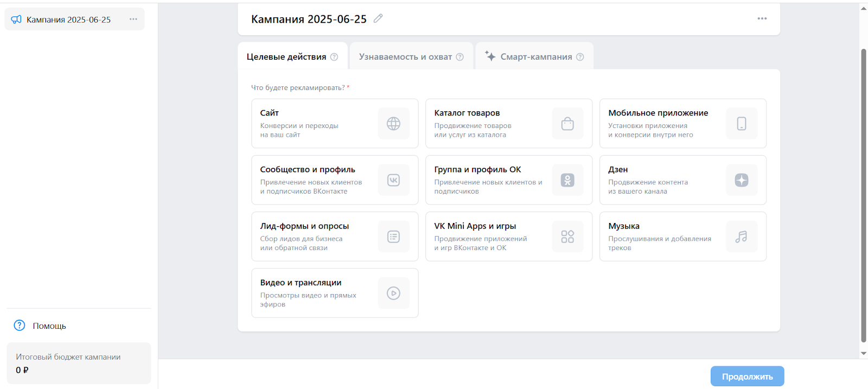The image size is (868, 389).
Task: Switch to the Узнаваемость и охват tab
Action: tap(411, 56)
